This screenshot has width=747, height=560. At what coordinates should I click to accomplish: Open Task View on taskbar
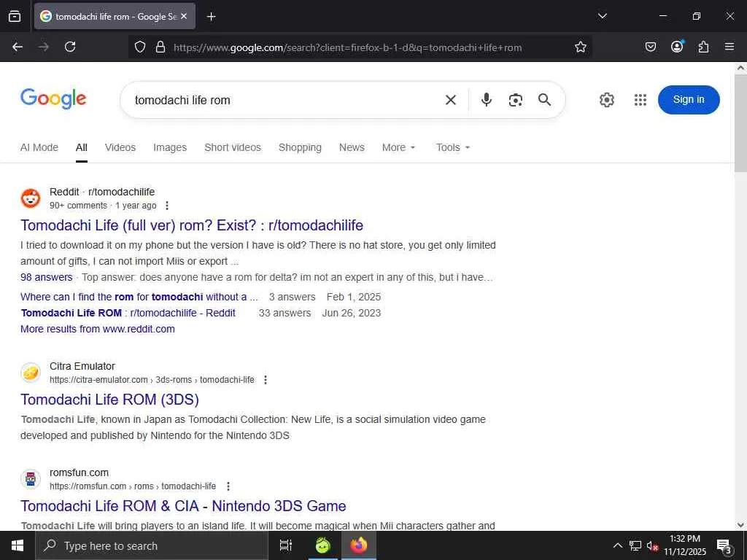click(x=286, y=545)
